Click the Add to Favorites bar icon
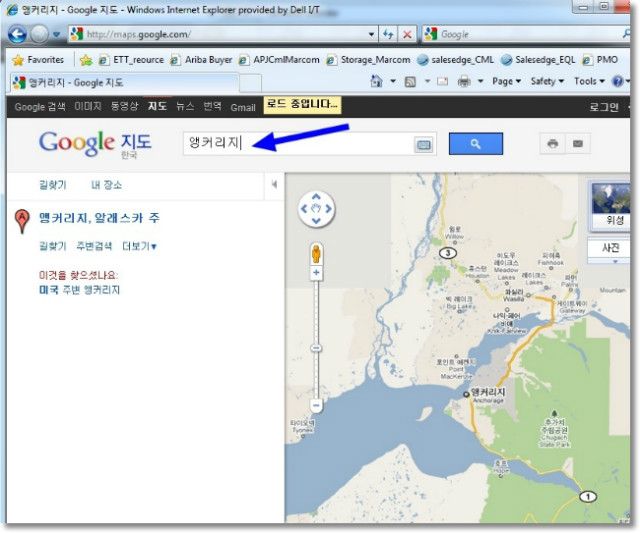The height and width of the screenshot is (533, 640). point(86,60)
